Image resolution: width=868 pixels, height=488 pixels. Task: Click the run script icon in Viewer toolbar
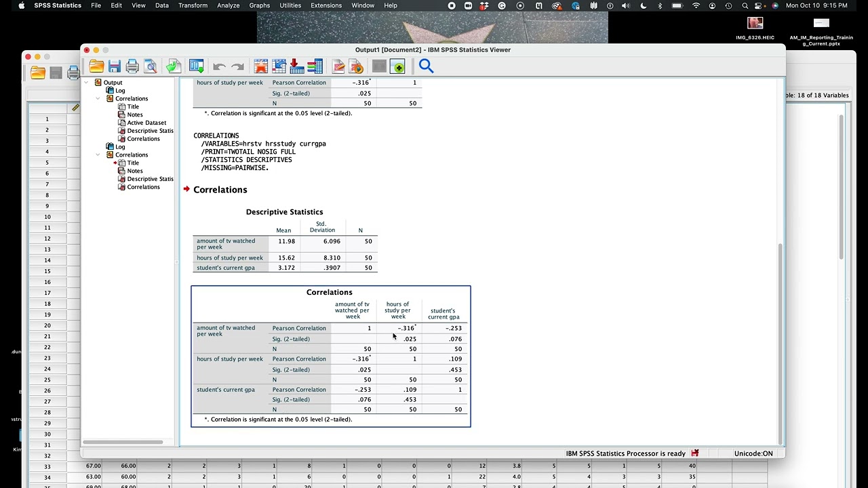pos(356,66)
